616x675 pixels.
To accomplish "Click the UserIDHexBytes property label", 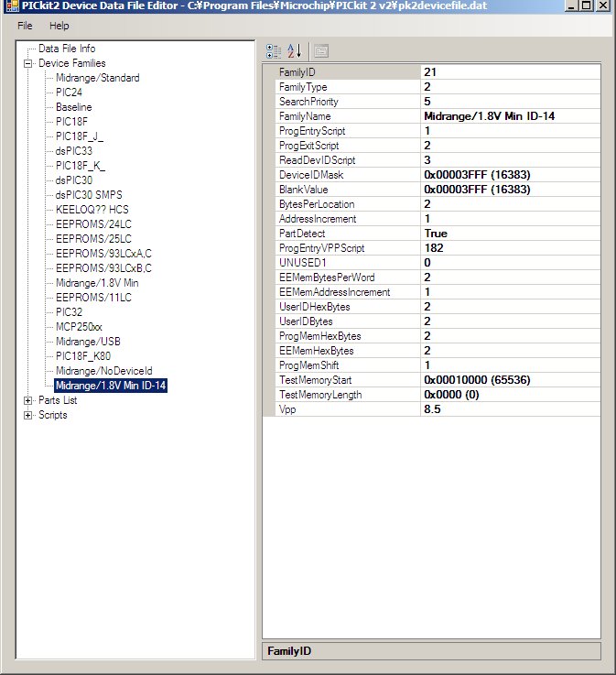I will (315, 307).
